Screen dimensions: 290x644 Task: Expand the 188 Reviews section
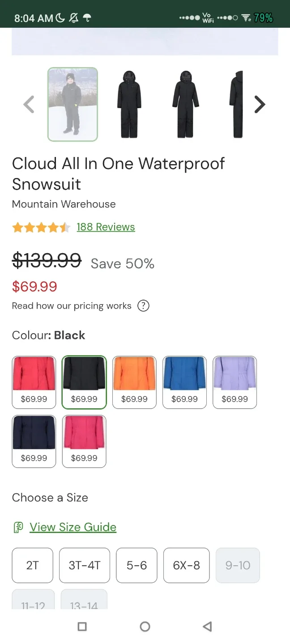pyautogui.click(x=106, y=227)
